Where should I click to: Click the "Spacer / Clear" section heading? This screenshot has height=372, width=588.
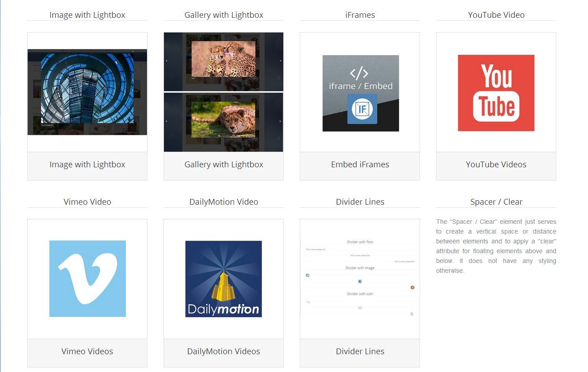coord(496,202)
